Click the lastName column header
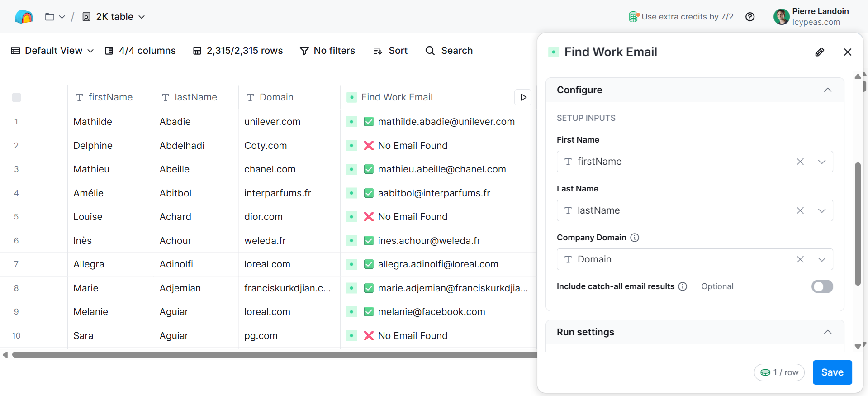Screen dimensions: 868x396 point(196,97)
